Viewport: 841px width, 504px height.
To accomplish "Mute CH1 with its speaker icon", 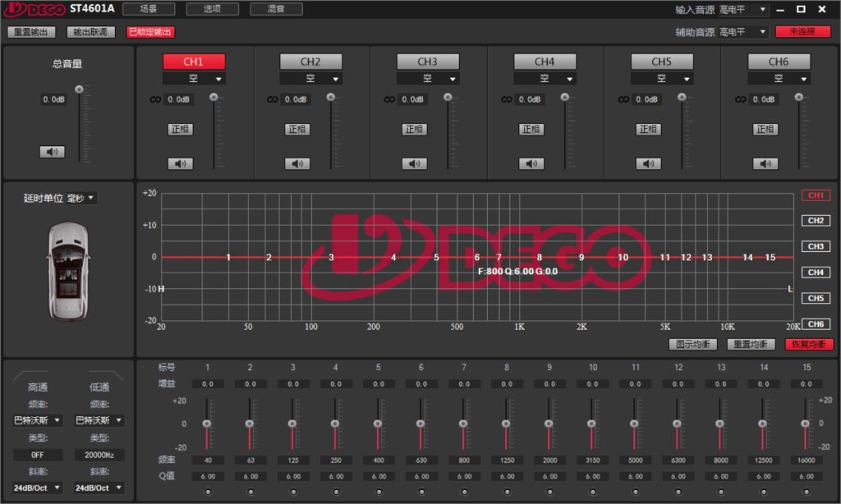I will click(180, 163).
